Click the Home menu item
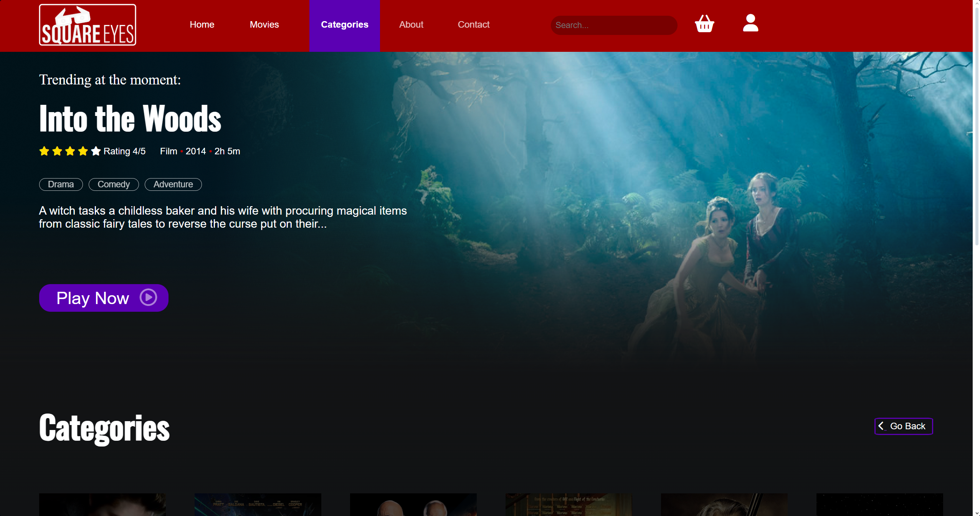Viewport: 980px width, 516px height. [202, 25]
